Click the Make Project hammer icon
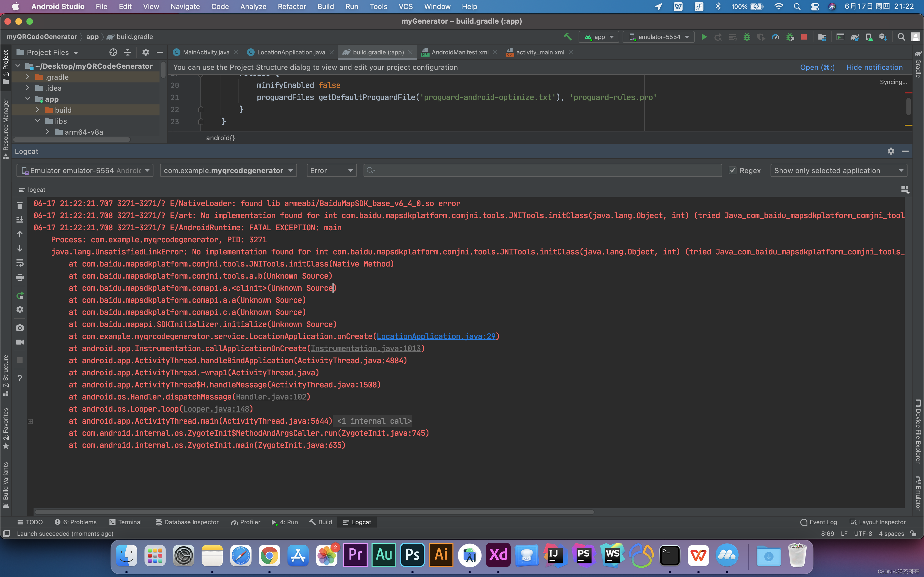This screenshot has width=924, height=577. (x=567, y=37)
